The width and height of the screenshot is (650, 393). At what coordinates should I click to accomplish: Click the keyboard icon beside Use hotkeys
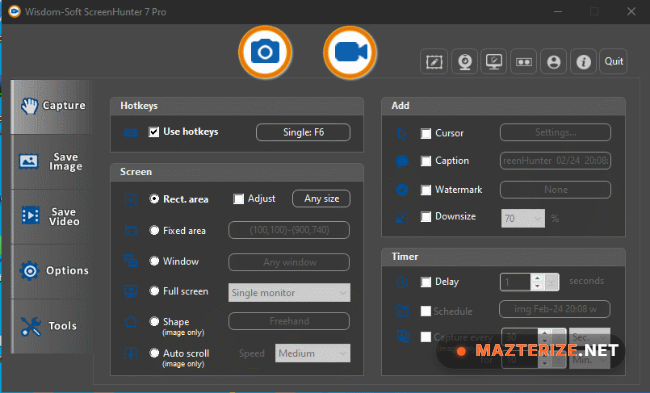(131, 133)
